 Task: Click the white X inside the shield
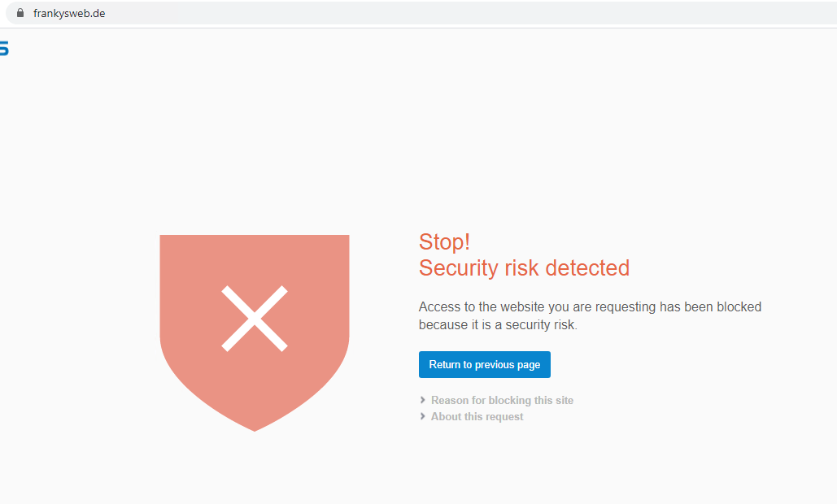255,319
